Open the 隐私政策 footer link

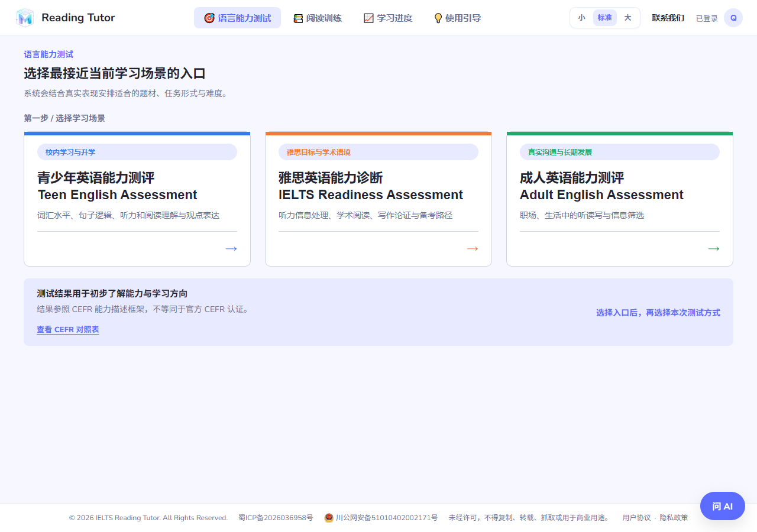pos(674,518)
